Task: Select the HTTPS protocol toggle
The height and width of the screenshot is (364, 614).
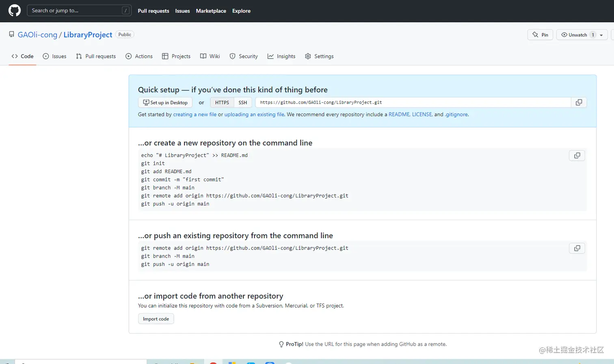Action: (x=222, y=103)
